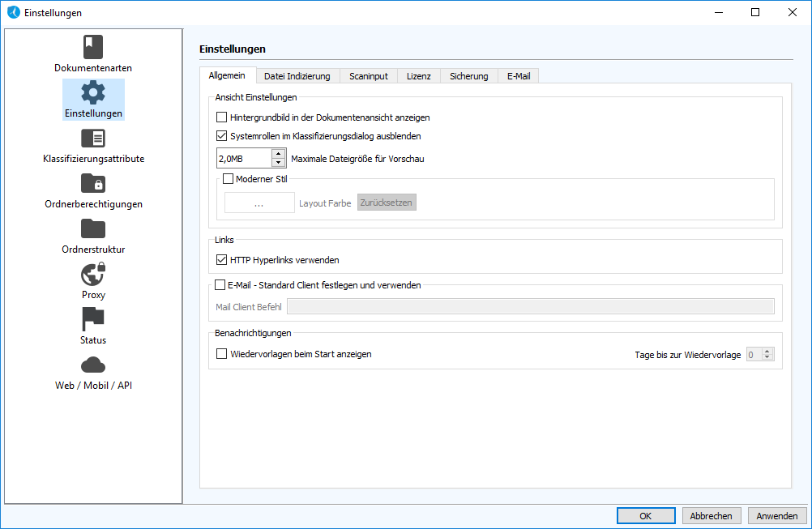Switch to the Datei Indizierung tab
The width and height of the screenshot is (812, 529).
(297, 76)
